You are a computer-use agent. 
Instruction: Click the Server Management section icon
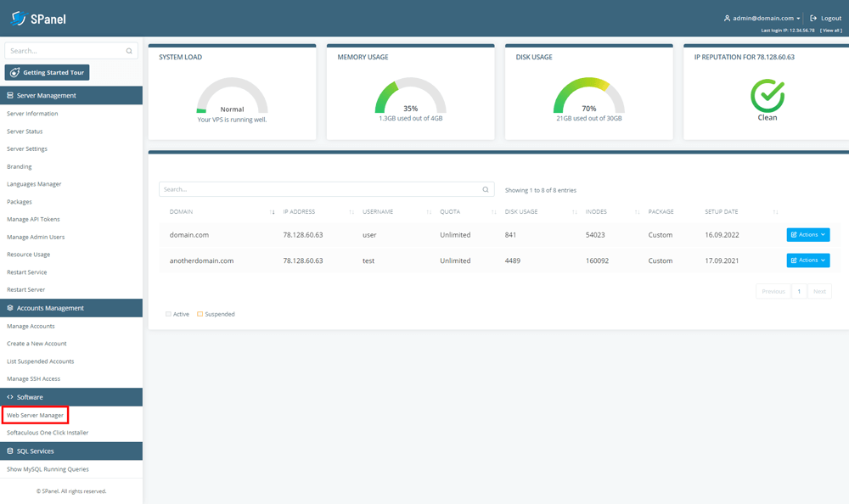tap(9, 95)
